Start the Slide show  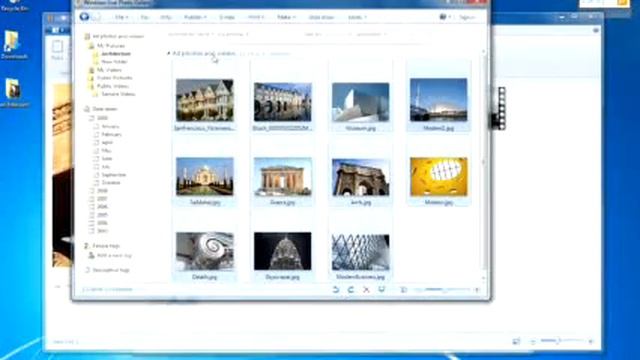[x=321, y=17]
